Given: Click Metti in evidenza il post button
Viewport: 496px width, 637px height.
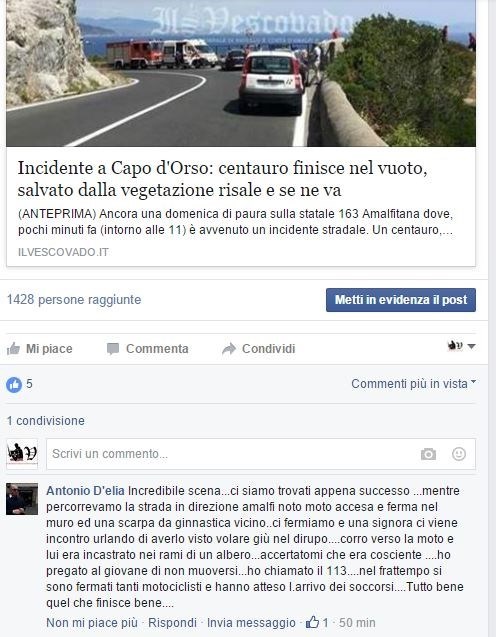Looking at the screenshot, I should pos(401,300).
